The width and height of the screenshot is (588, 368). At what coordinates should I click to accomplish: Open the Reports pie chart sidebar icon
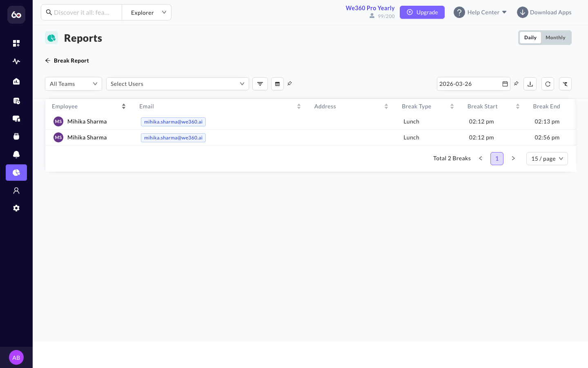pos(16,173)
